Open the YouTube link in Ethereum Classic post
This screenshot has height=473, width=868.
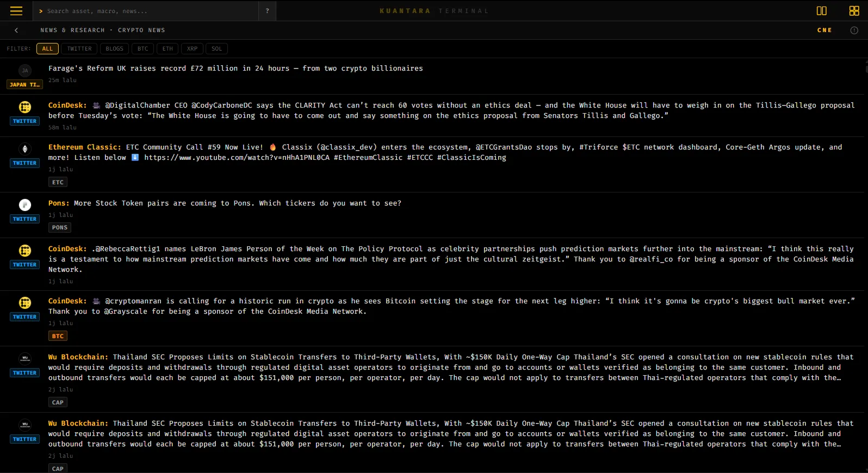point(237,158)
